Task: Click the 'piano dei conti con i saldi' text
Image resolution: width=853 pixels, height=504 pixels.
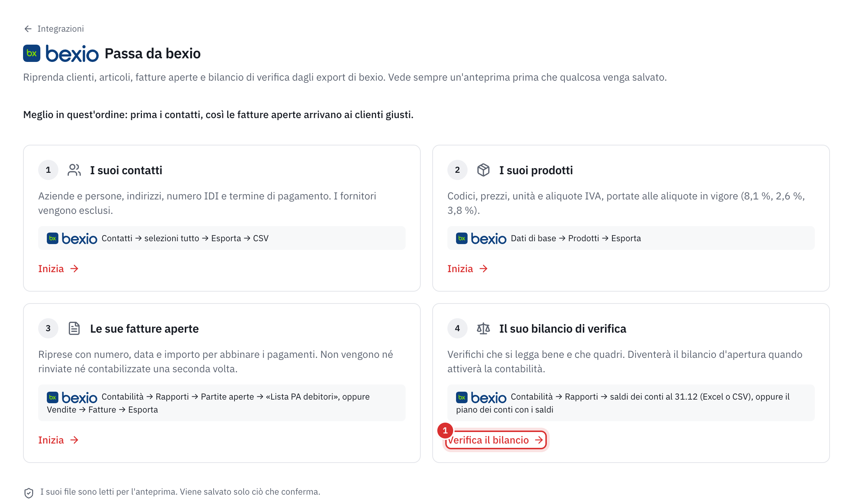Action: [x=505, y=410]
